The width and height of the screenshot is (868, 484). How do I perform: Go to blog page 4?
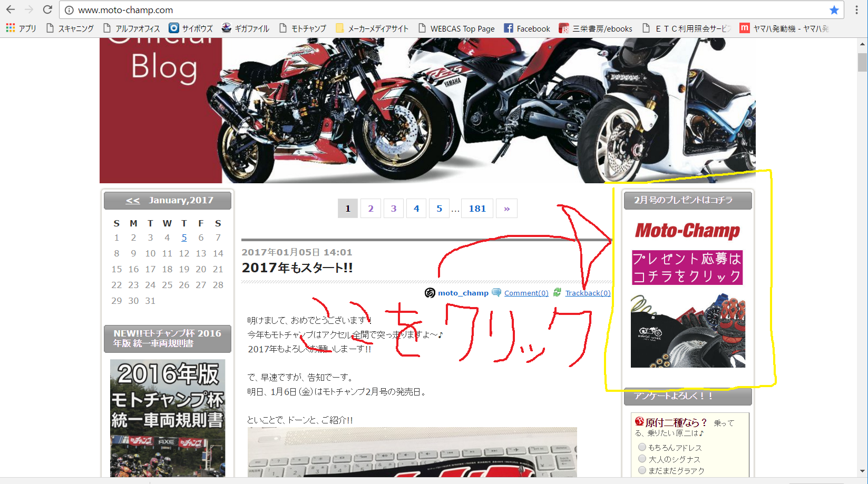click(x=416, y=209)
